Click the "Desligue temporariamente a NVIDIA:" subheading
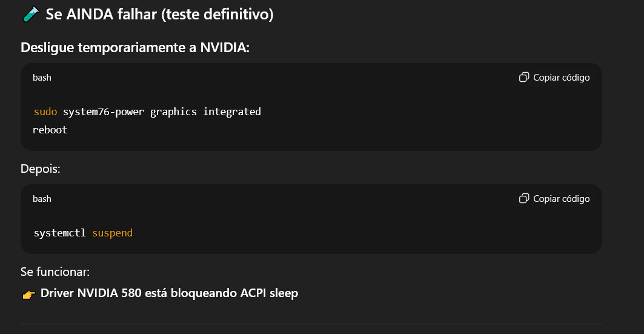This screenshot has height=334, width=644. pos(135,48)
